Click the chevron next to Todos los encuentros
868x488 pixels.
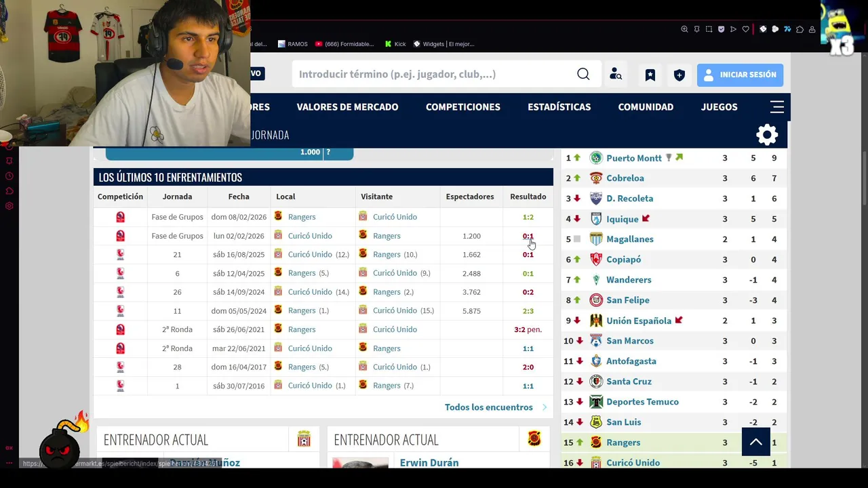pos(544,407)
